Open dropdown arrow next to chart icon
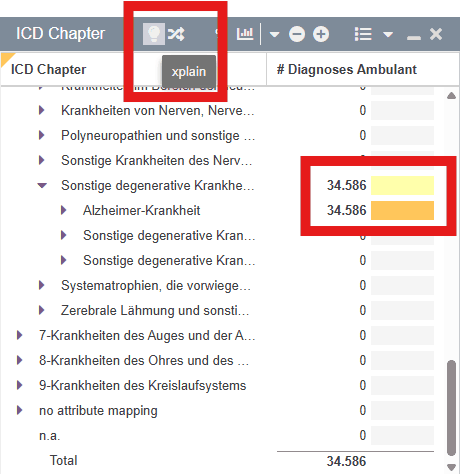 pyautogui.click(x=274, y=34)
